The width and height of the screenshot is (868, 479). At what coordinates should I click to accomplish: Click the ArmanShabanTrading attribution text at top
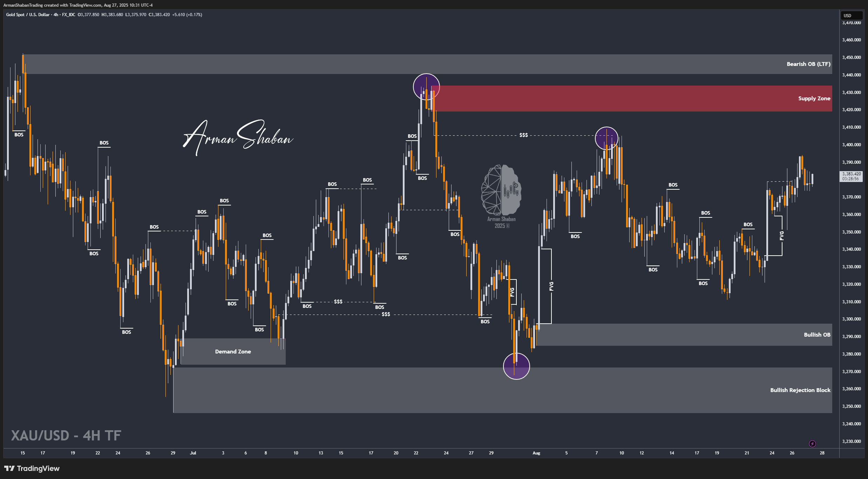[78, 5]
